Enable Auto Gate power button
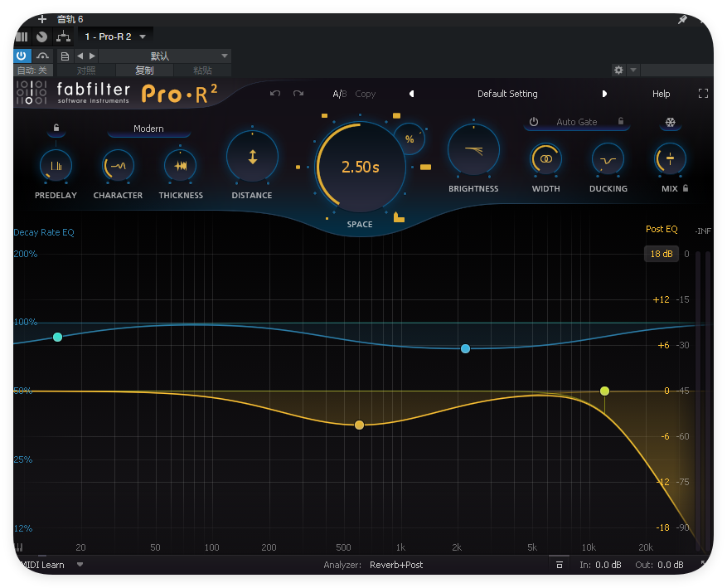727x588 pixels. click(x=534, y=122)
